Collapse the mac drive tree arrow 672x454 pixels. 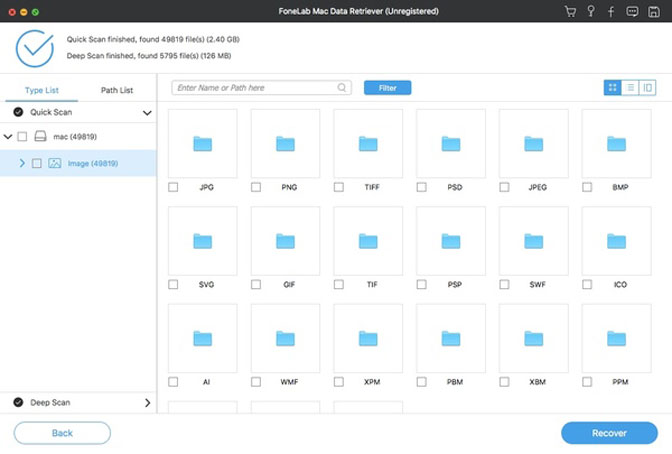[8, 136]
